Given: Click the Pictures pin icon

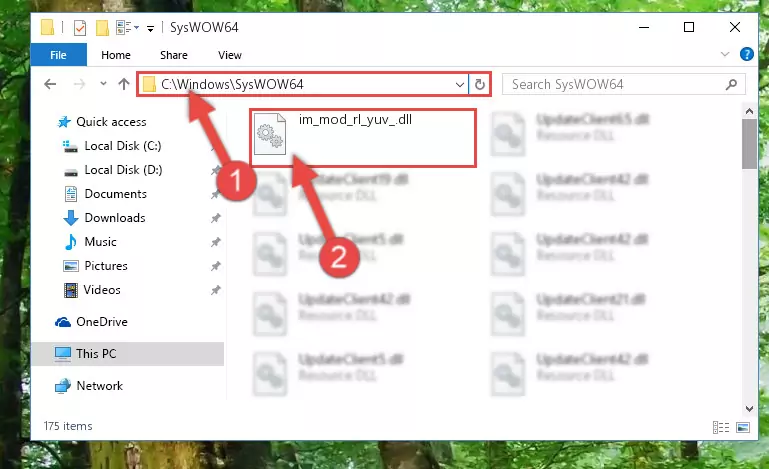Looking at the screenshot, I should [215, 266].
